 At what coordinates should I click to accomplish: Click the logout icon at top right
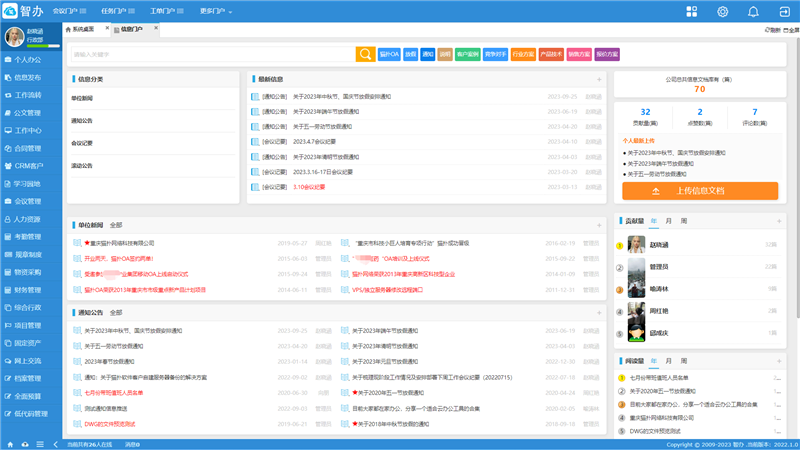pos(784,11)
